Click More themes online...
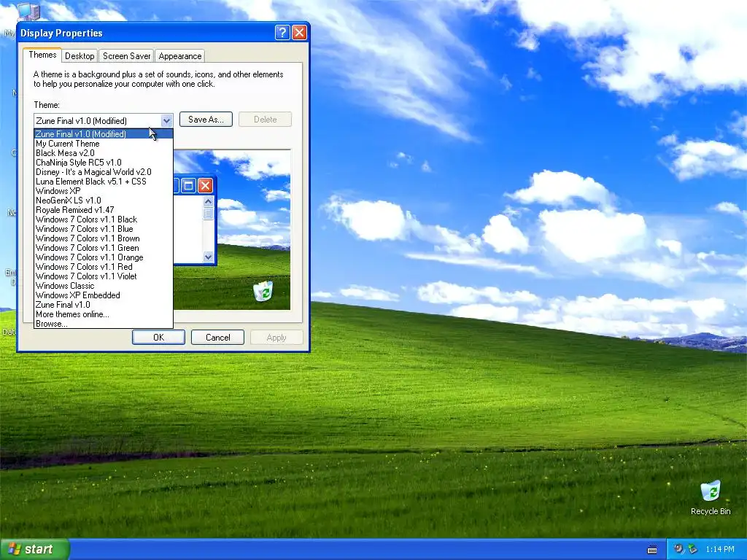Image resolution: width=747 pixels, height=560 pixels. coord(104,314)
